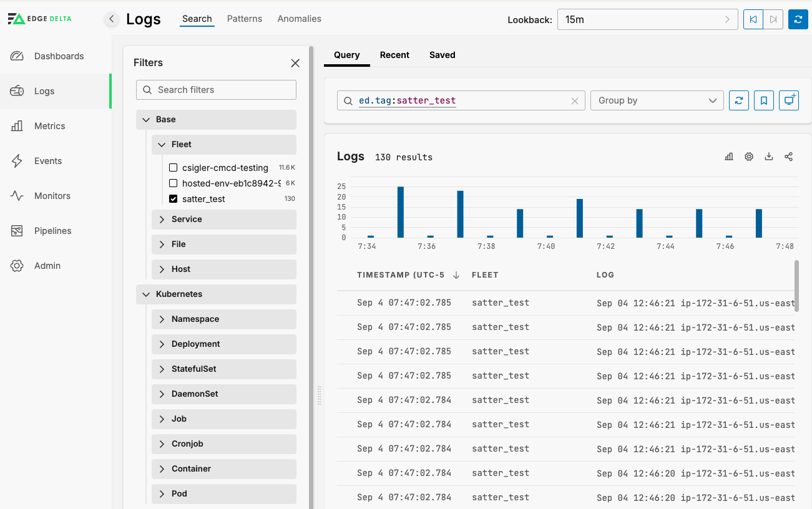Screen dimensions: 812x509
Task: Collapse the left sidebar with the arrow icon
Action: 111,19
